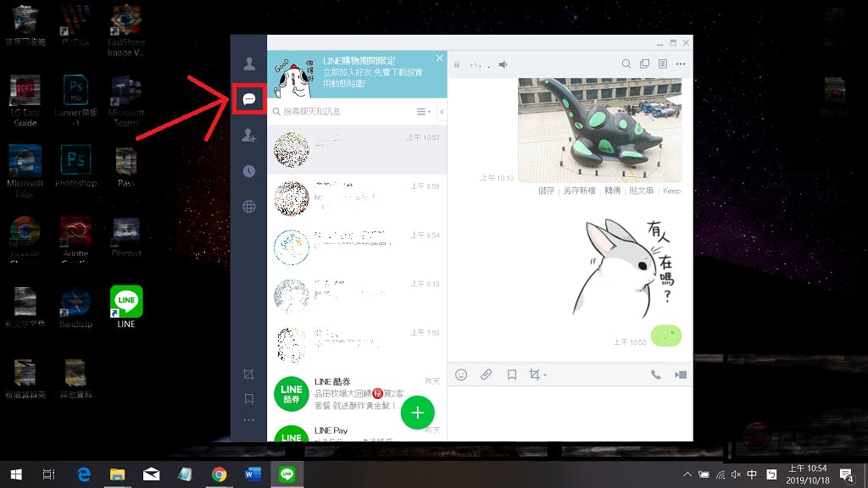Viewport: 868px width, 488px height.
Task: Open the clock showing 上午 10:54
Action: (x=808, y=474)
